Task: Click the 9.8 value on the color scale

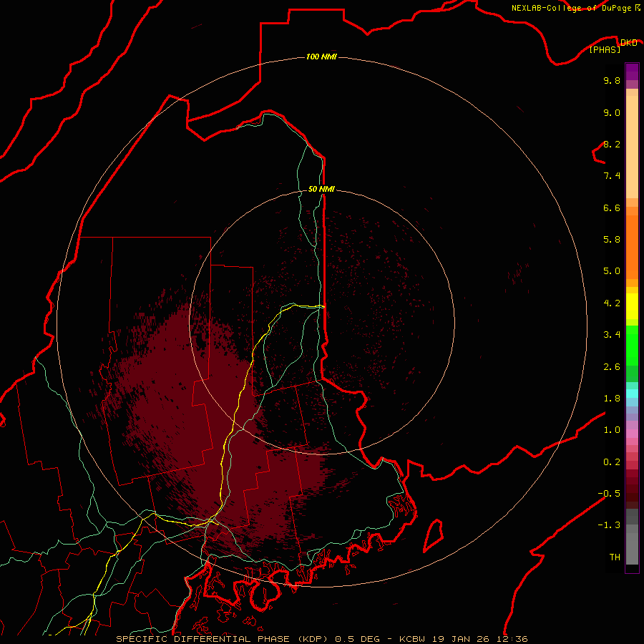Action: pos(612,80)
